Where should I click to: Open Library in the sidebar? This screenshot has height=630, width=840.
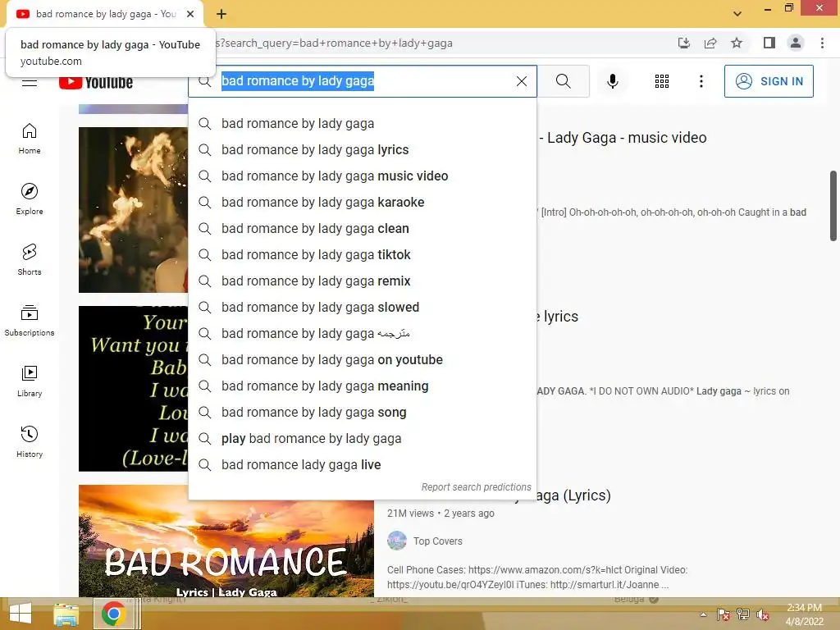(x=30, y=381)
